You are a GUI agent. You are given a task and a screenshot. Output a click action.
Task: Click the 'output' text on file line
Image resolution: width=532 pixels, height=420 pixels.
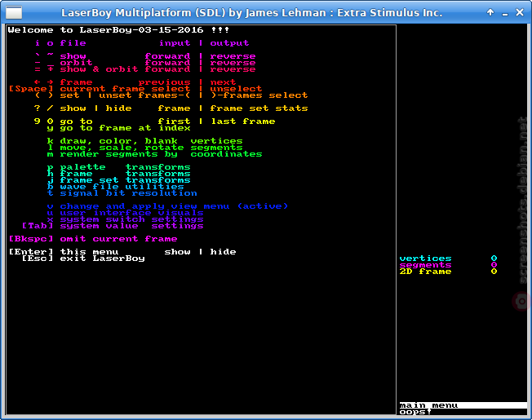coord(230,43)
